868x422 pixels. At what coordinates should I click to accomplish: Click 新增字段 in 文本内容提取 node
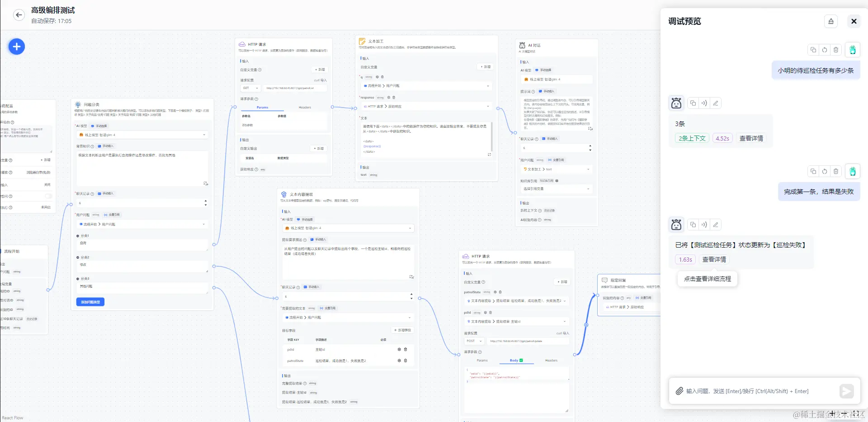pos(402,330)
